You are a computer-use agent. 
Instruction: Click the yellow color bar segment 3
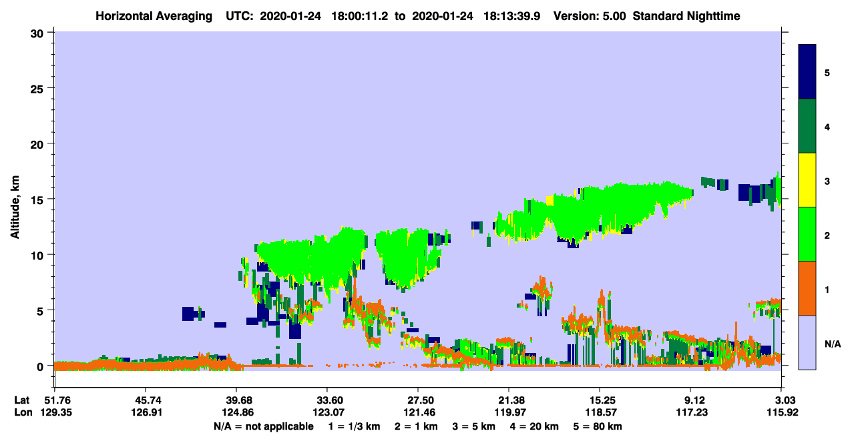[x=807, y=180]
